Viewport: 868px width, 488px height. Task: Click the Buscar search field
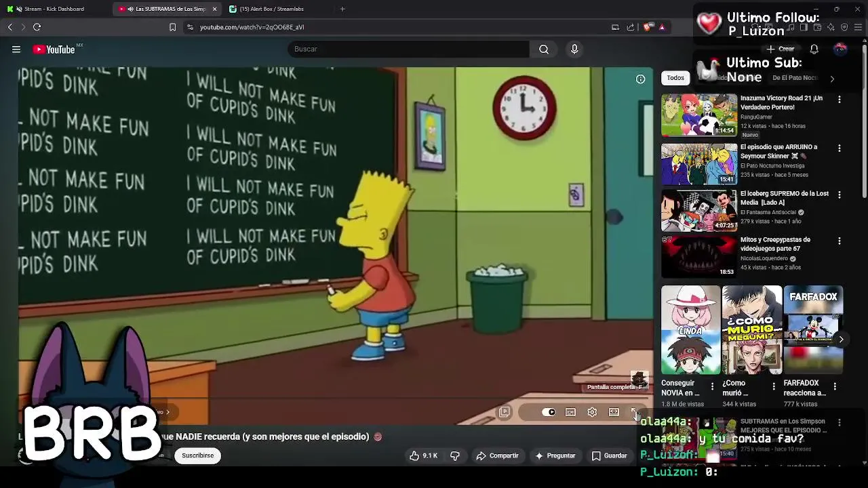[410, 49]
